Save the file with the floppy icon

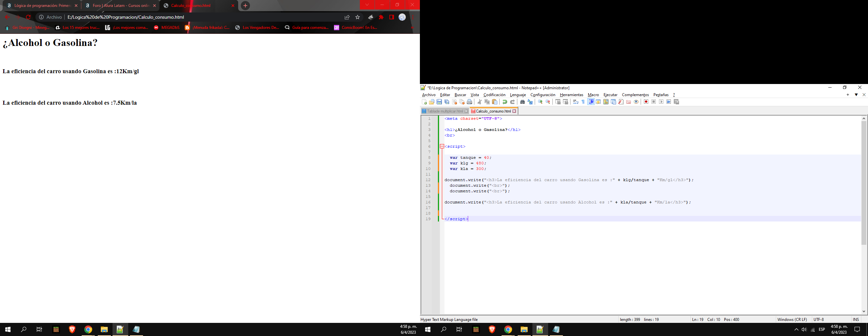click(439, 102)
